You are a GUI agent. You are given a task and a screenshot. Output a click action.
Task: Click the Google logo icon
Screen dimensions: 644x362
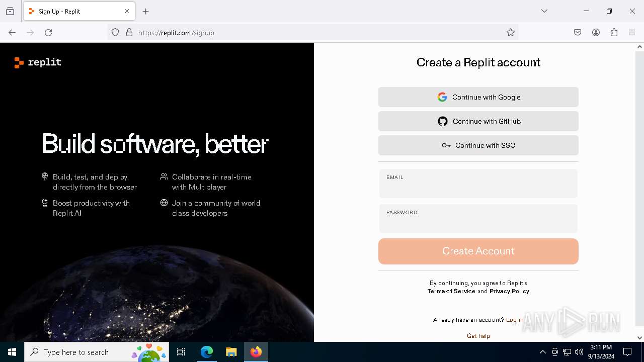pyautogui.click(x=442, y=97)
